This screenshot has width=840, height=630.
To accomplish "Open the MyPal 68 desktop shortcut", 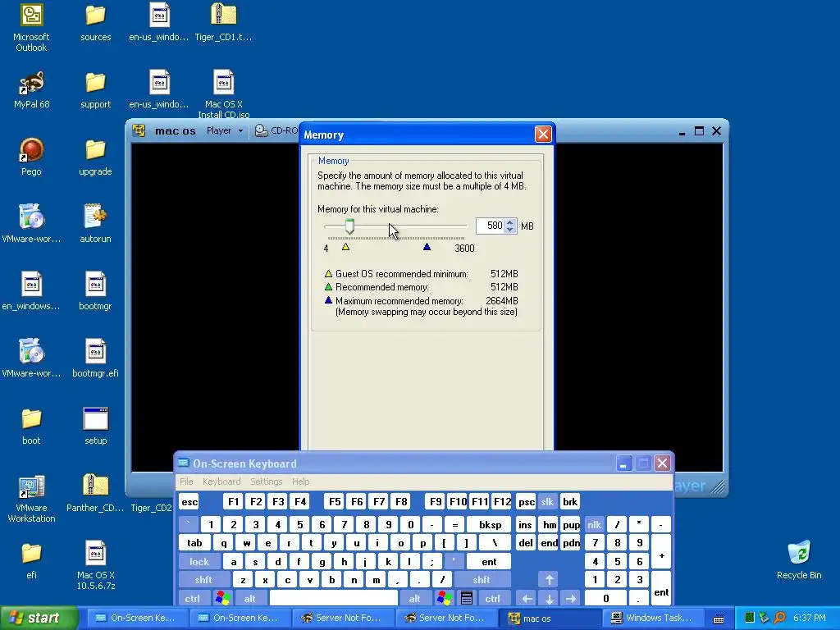I will (31, 89).
